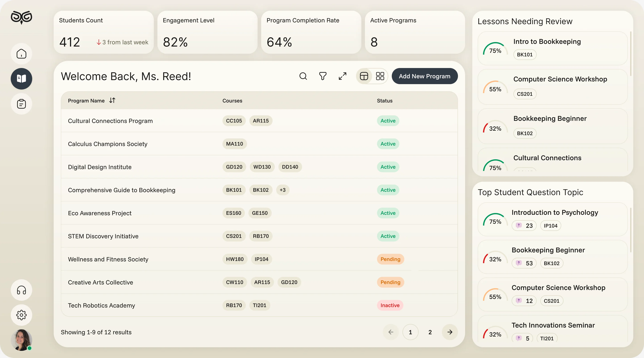
Task: Switch to table layout view
Action: click(x=364, y=76)
